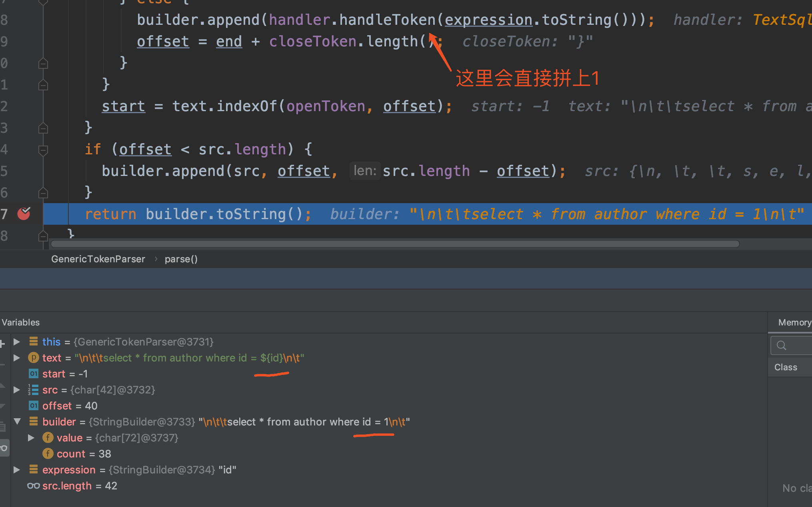The image size is (812, 507).
Task: Click the breakpoint icon in the gutter
Action: (x=24, y=214)
